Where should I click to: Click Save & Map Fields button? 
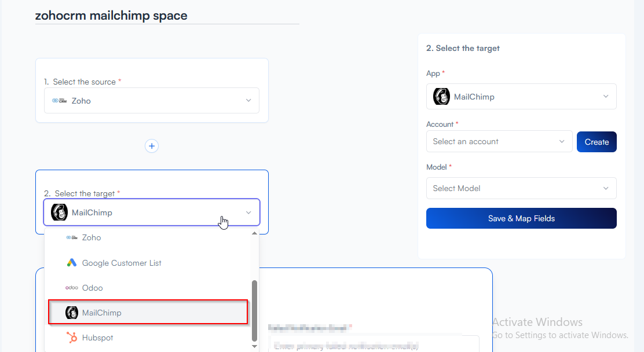click(x=521, y=219)
